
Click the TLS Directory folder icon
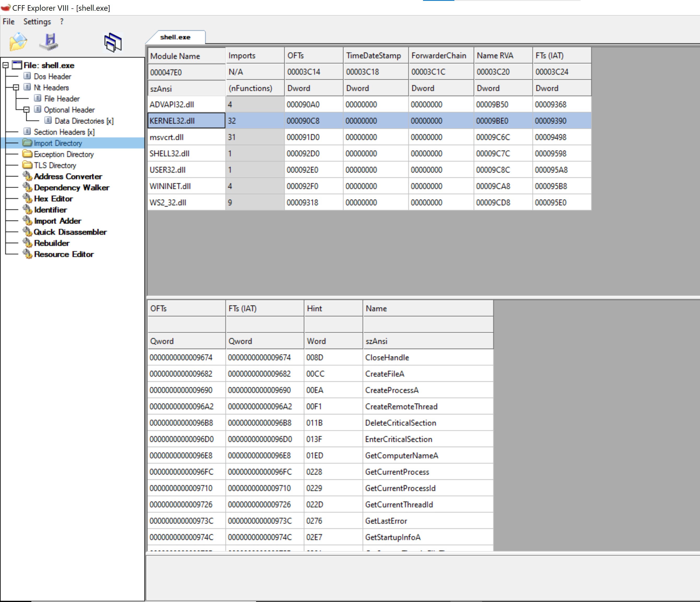click(x=27, y=165)
